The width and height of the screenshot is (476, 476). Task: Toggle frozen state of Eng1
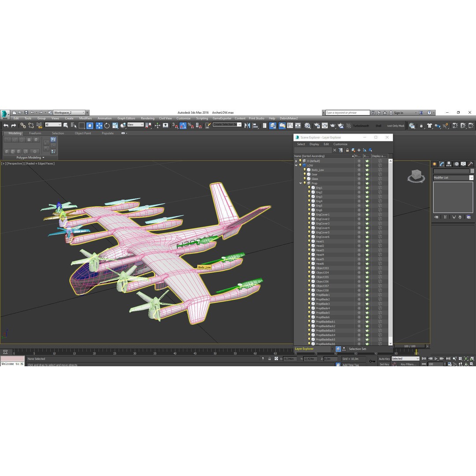coord(359,188)
